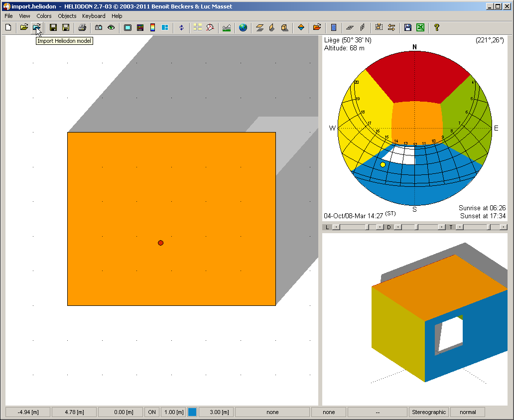This screenshot has width=514, height=420.
Task: Open the File menu
Action: pos(8,16)
